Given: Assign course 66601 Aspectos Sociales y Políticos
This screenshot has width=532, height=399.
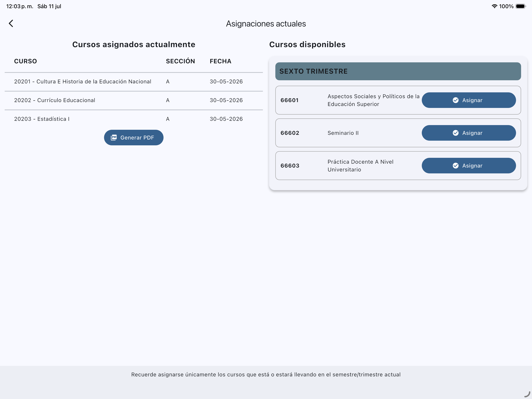Looking at the screenshot, I should click(x=469, y=100).
